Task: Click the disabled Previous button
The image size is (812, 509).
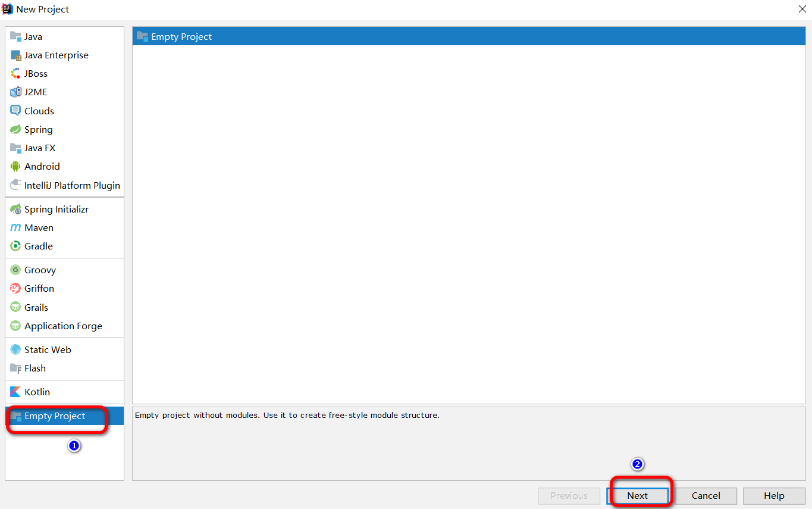Action: (569, 495)
